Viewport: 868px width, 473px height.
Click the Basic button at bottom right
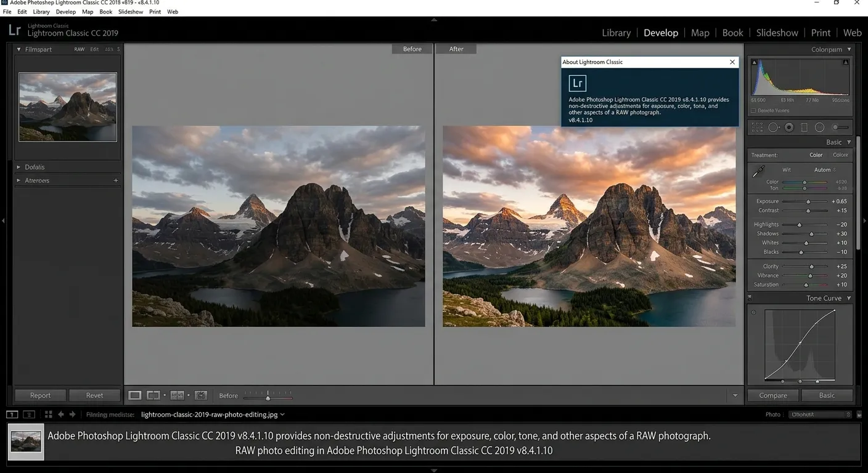pos(827,395)
